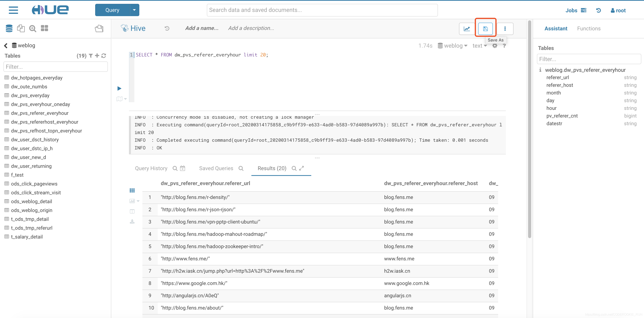Open the text type dropdown above the editor
Viewport: 644px width, 318px height.
480,46
